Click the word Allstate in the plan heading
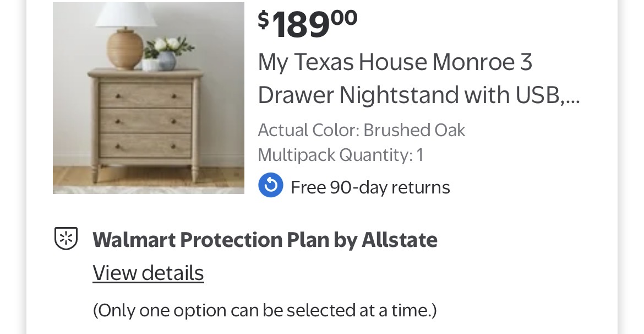644x334 pixels. click(400, 240)
